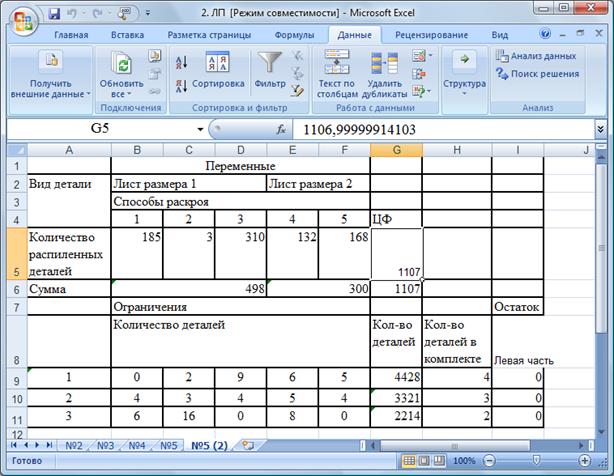Go to first sheet navigation arrow
Viewport: 614px width, 476px height.
14,445
